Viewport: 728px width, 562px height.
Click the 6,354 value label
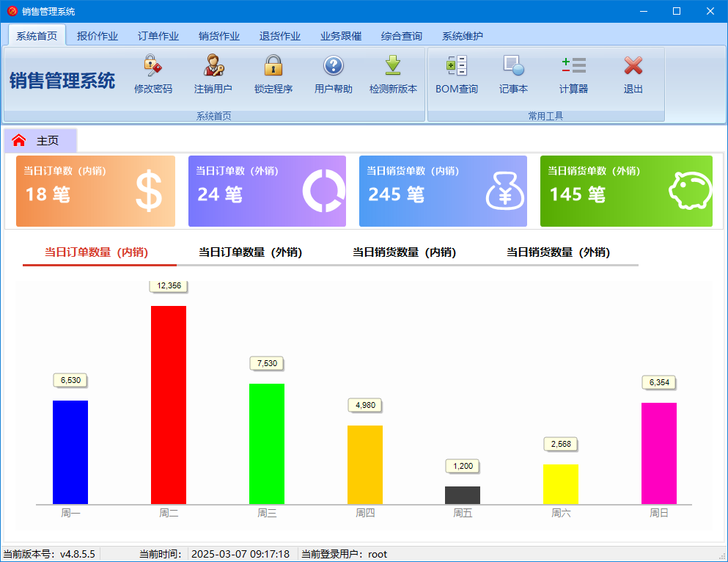coord(659,382)
